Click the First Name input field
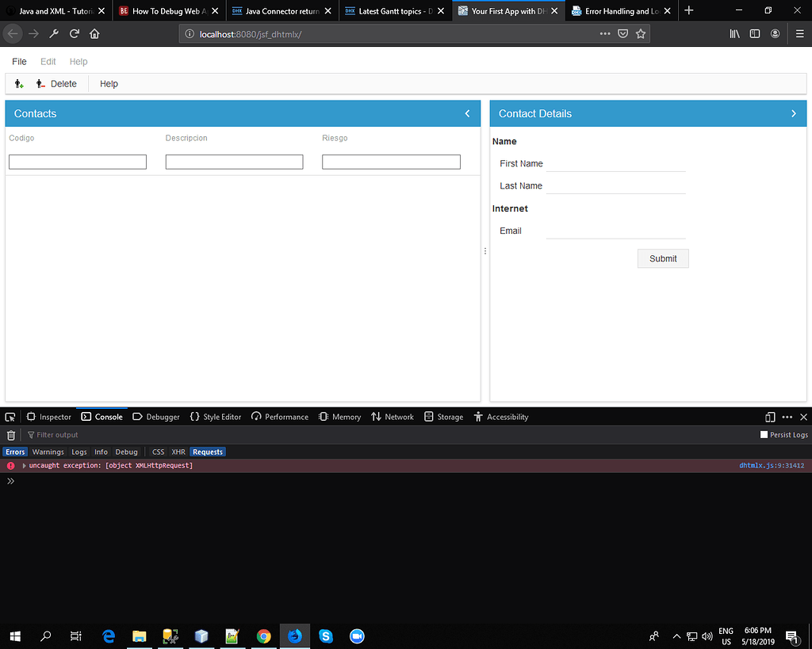The height and width of the screenshot is (649, 812). pos(616,164)
